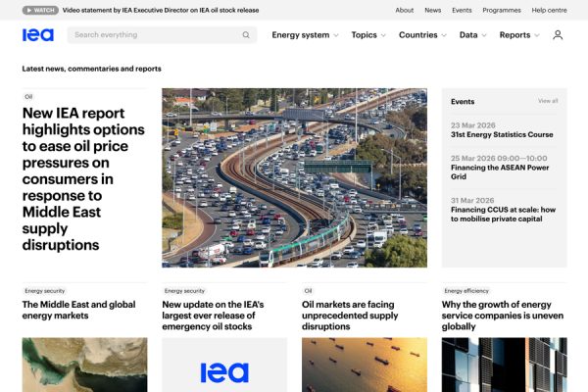Open The Middle East and global energy markets

[x=78, y=310]
